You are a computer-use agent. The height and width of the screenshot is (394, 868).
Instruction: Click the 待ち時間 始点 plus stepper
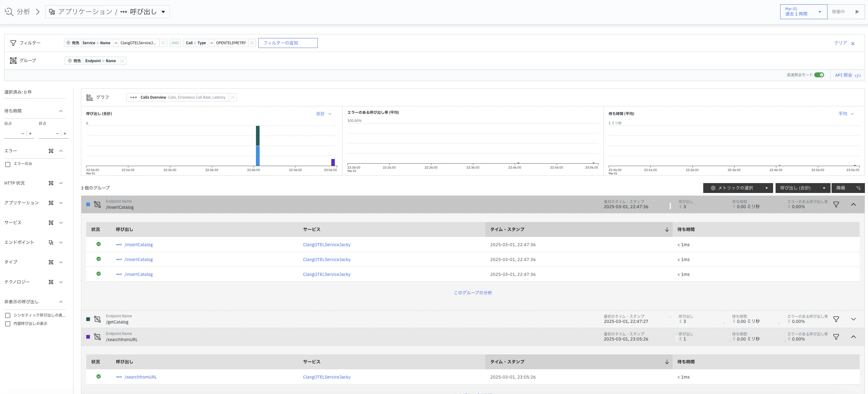pos(30,134)
